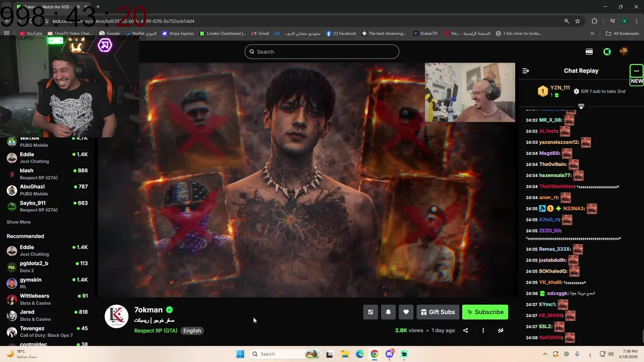644x362 pixels.
Task: Open the vertical three-dots menu under Subscribe
Action: coord(483,330)
